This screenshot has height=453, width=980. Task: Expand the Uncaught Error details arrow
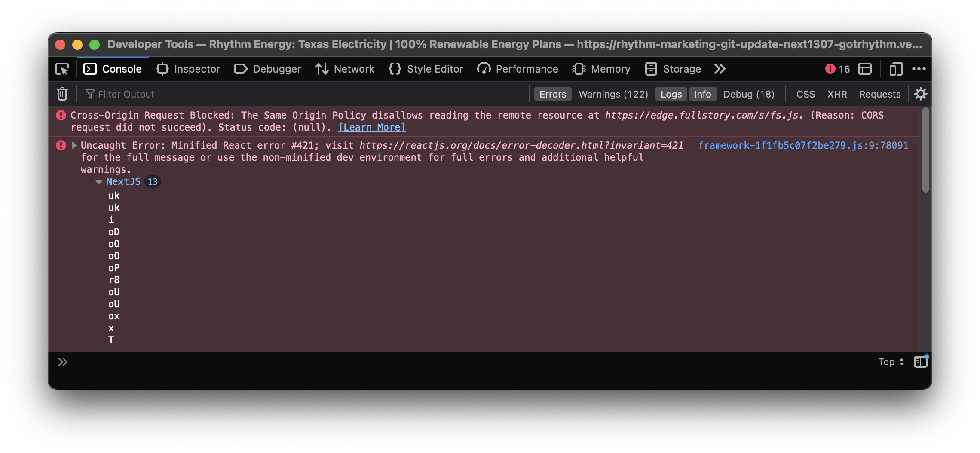73,145
